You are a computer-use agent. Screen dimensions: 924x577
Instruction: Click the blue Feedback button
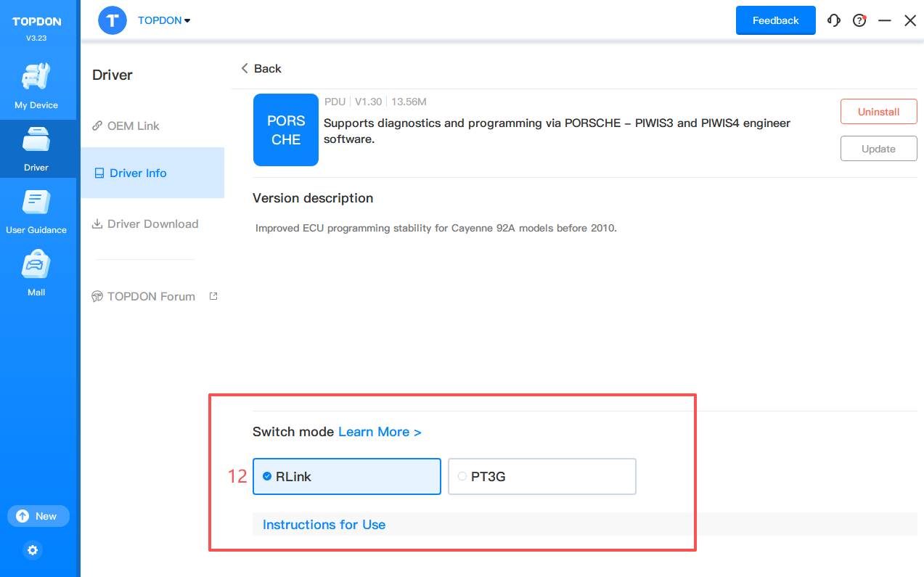tap(775, 20)
